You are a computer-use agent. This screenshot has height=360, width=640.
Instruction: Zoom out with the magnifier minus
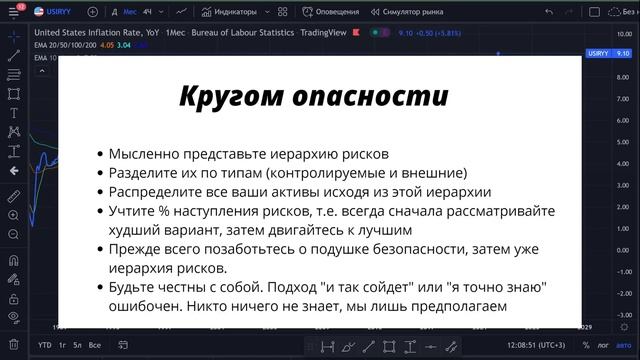(14, 234)
